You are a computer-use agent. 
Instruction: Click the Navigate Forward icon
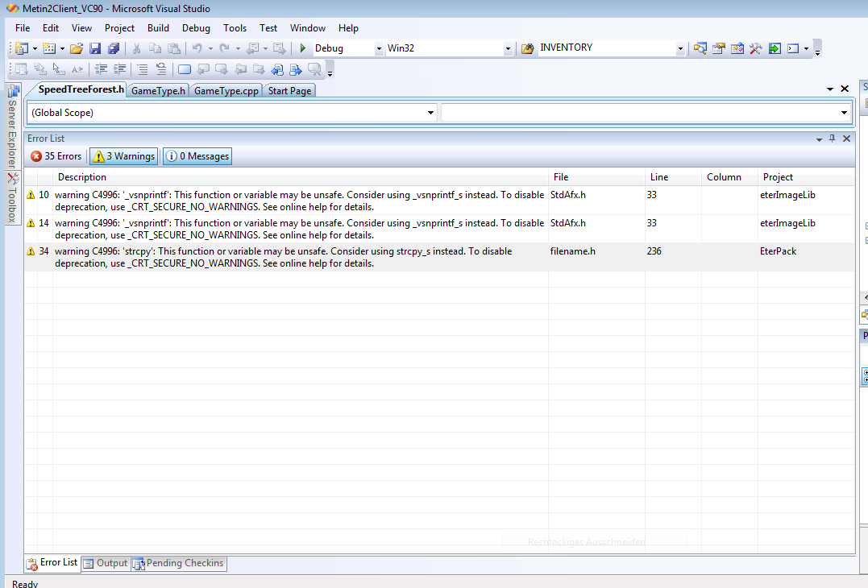pos(280,48)
